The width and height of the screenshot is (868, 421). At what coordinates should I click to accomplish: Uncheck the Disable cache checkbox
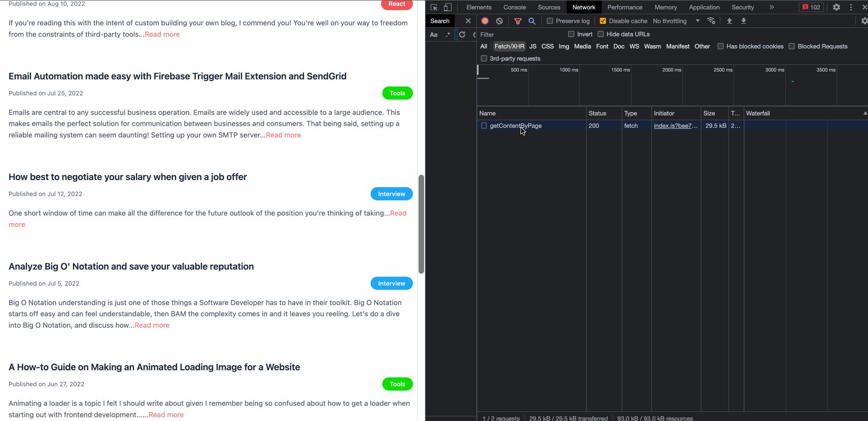pyautogui.click(x=603, y=21)
